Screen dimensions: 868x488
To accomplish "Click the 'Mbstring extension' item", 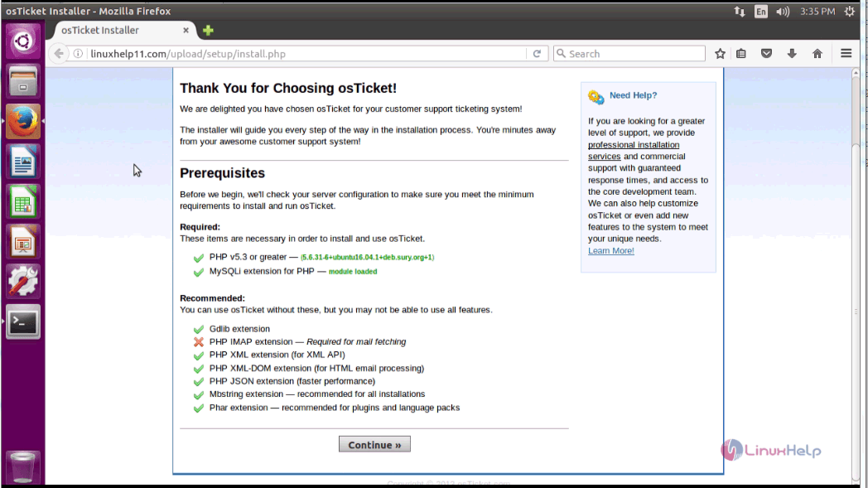I will coord(317,394).
